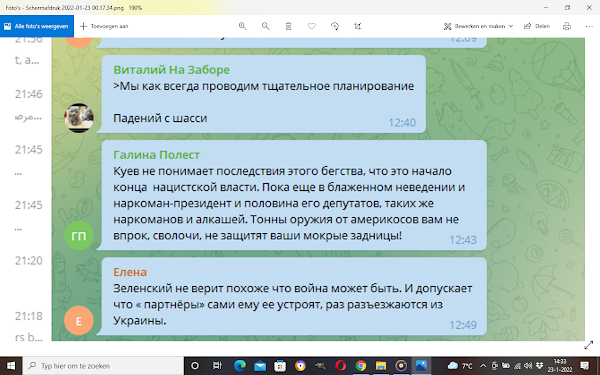This screenshot has height=375, width=600.
Task: Zoom out of the photo
Action: pyautogui.click(x=265, y=26)
